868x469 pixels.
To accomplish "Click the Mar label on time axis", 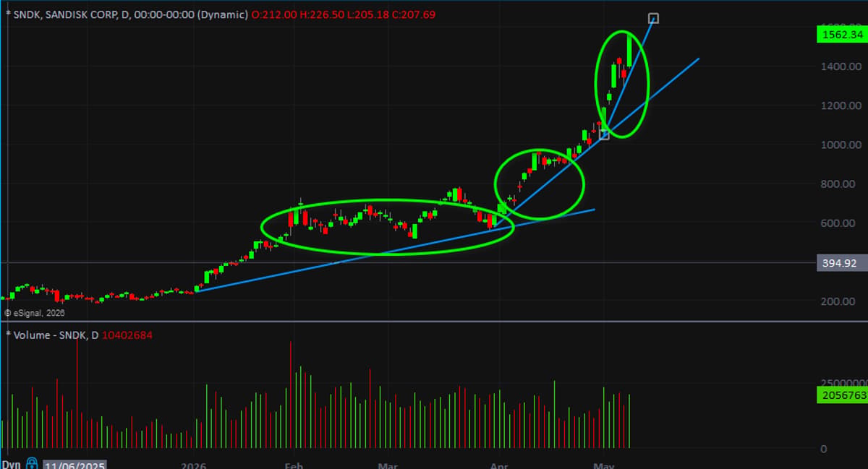I will (x=388, y=465).
